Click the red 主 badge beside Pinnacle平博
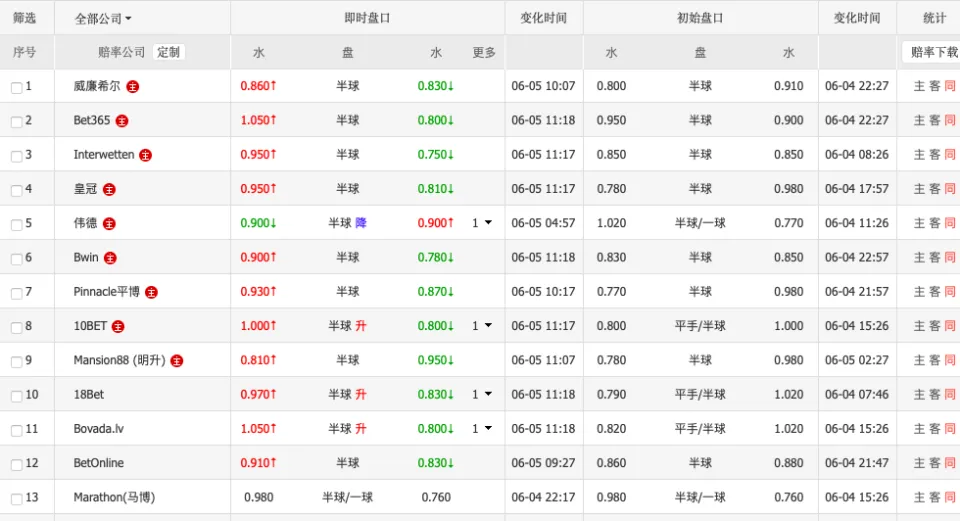The image size is (960, 521). coord(151,293)
